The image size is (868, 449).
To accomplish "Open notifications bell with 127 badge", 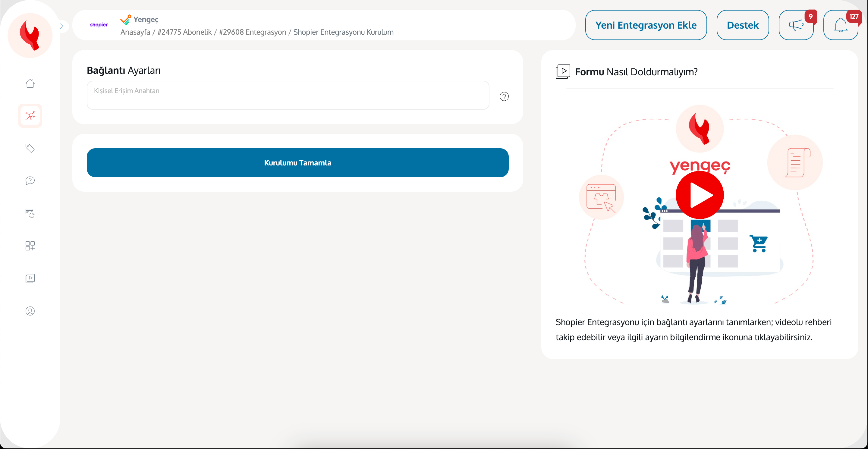I will pyautogui.click(x=840, y=25).
